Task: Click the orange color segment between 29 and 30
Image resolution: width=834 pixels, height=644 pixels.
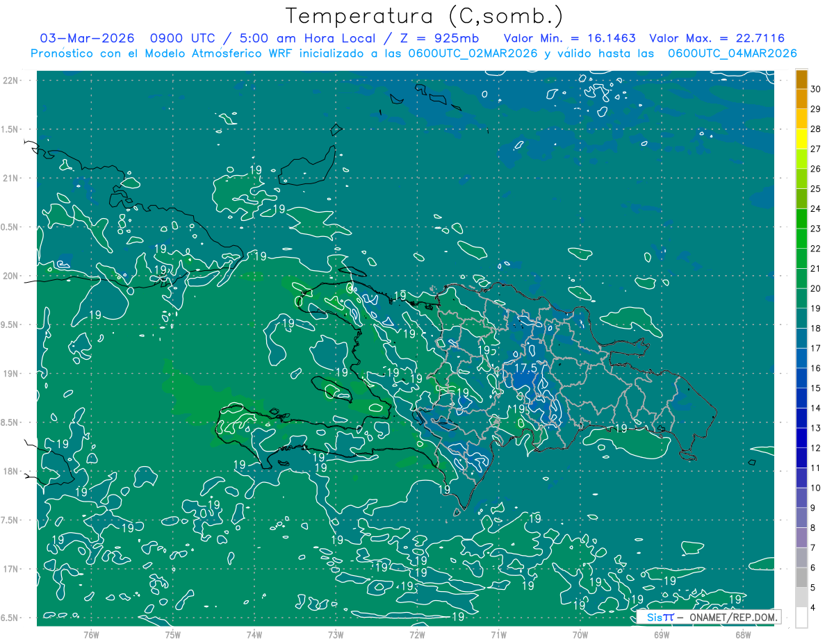Action: 801,99
